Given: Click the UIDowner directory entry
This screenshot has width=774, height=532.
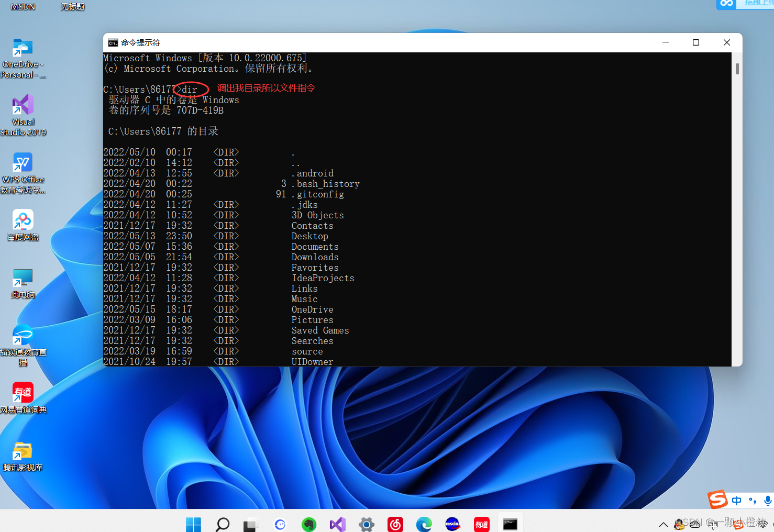Looking at the screenshot, I should 313,362.
